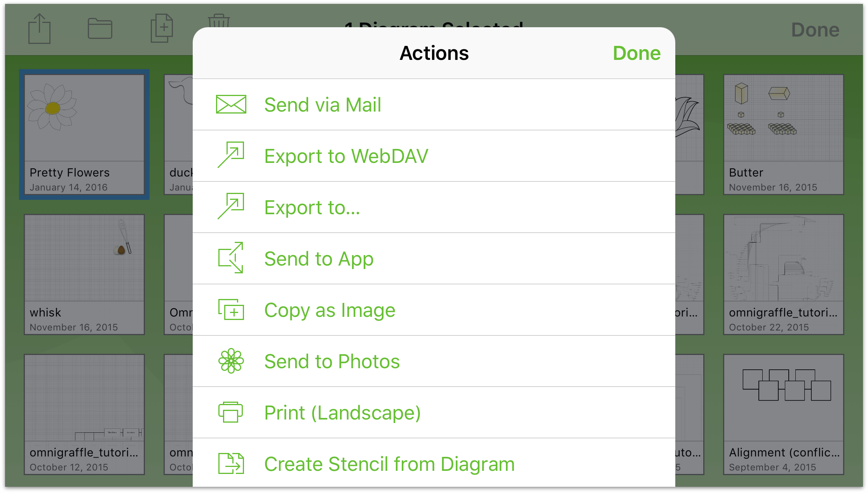Screen dimensions: 868x493
Task: Tap Done to close Actions panel
Action: pyautogui.click(x=637, y=52)
